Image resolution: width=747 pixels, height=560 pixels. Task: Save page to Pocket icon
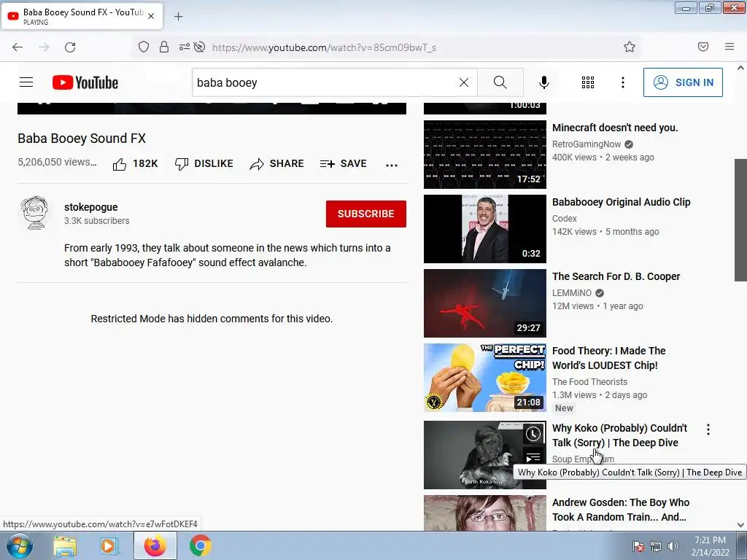[703, 47]
